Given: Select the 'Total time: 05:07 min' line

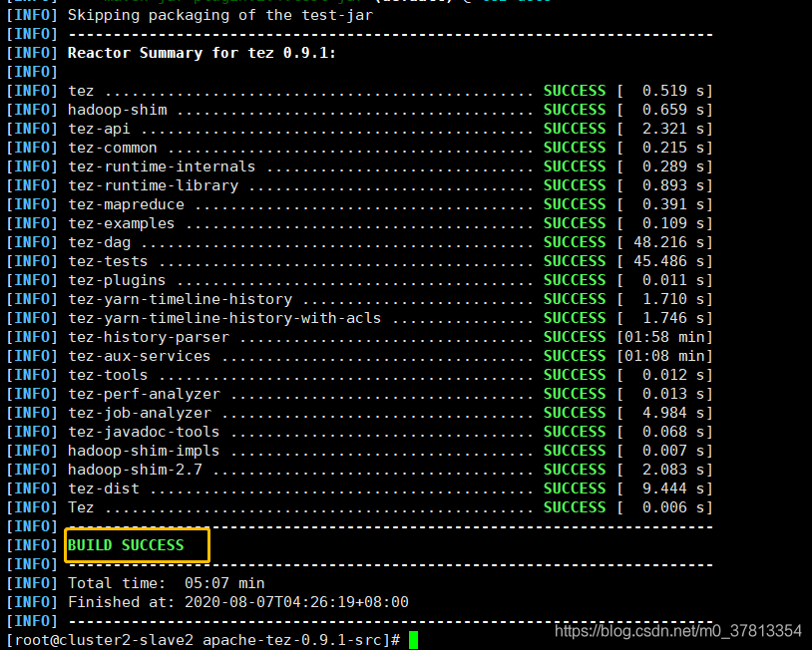Looking at the screenshot, I should [167, 583].
